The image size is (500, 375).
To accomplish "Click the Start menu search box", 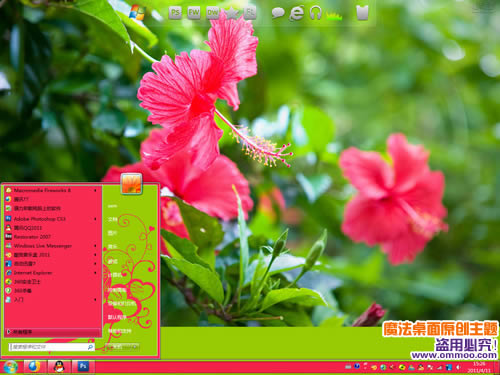I will 52,347.
